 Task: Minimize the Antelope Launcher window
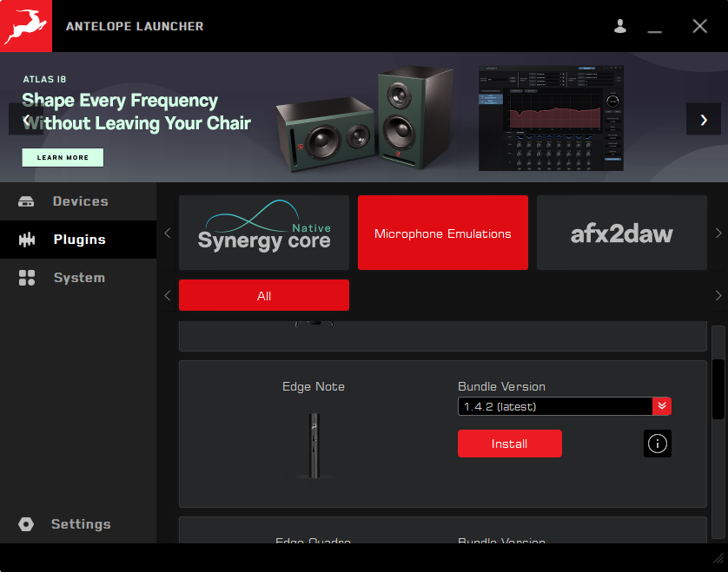[x=655, y=31]
